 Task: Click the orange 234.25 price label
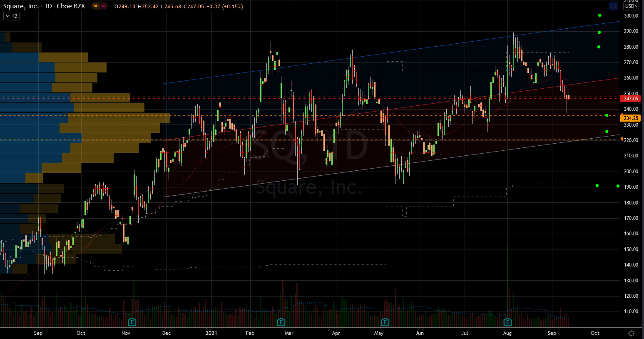631,118
